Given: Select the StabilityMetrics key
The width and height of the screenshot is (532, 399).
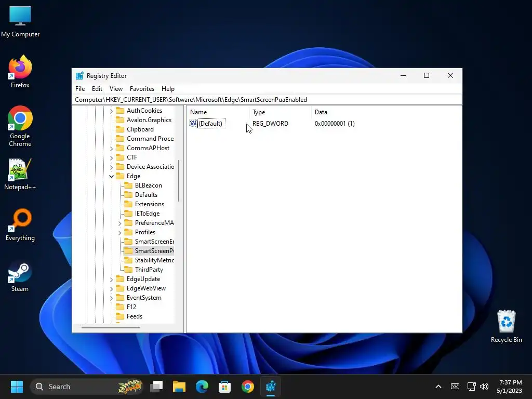Looking at the screenshot, I should [x=154, y=260].
